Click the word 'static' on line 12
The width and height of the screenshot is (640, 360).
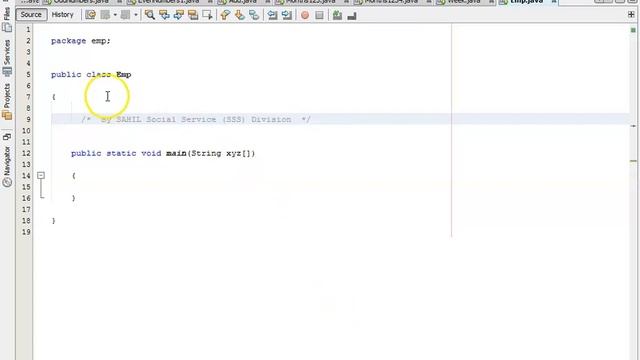[x=121, y=153]
